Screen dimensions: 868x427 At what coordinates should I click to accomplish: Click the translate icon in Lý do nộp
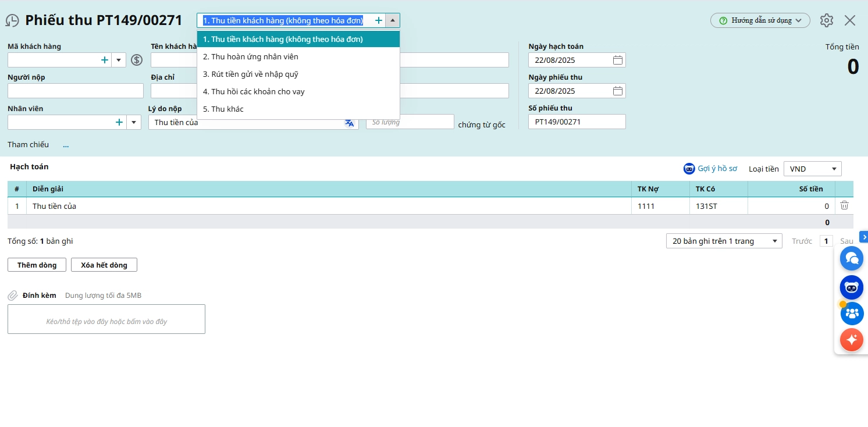(x=349, y=122)
